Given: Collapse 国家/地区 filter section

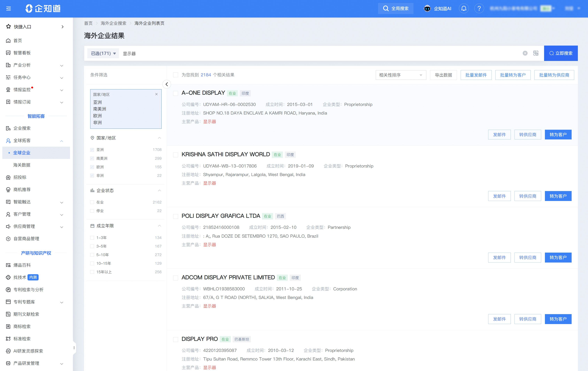Looking at the screenshot, I should pos(159,138).
